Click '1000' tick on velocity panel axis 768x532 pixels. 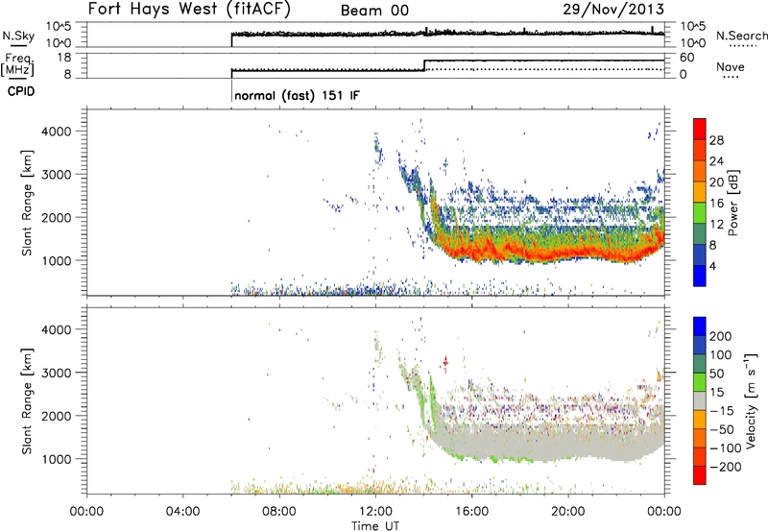click(57, 459)
